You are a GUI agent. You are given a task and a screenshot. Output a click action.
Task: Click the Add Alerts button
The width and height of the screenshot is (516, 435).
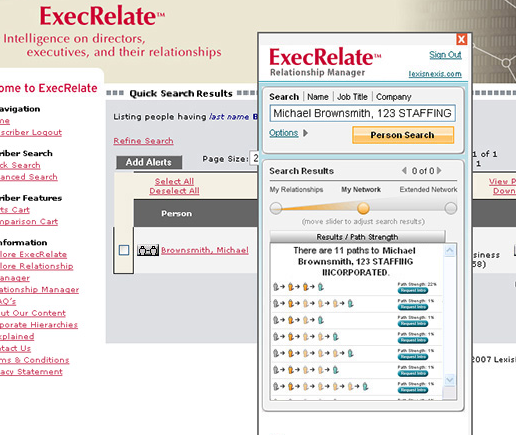point(149,162)
